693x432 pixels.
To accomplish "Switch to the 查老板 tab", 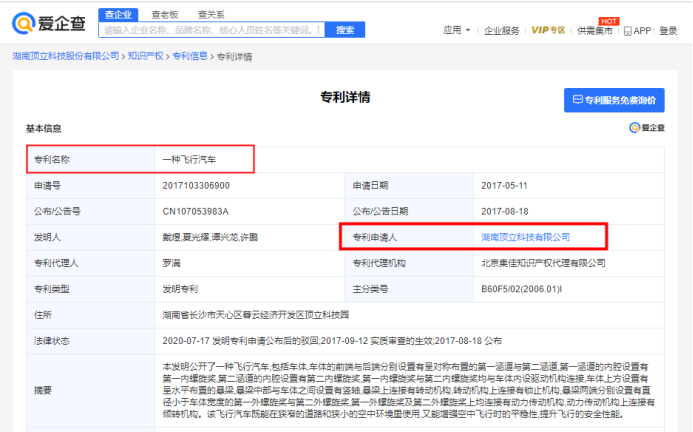I will point(165,15).
